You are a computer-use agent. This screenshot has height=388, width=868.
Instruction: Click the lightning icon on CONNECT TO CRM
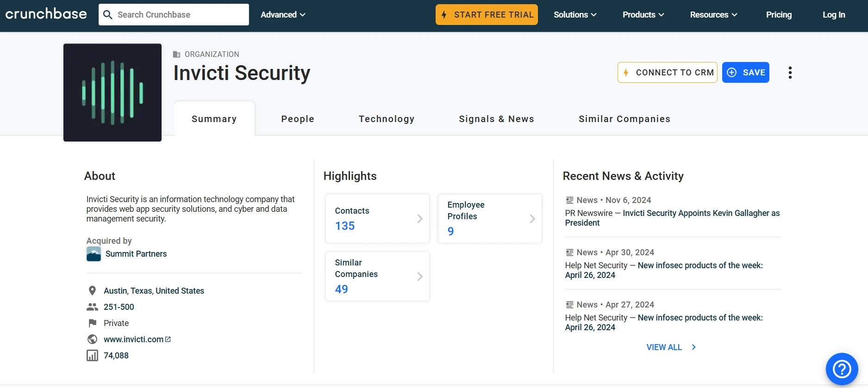tap(626, 73)
